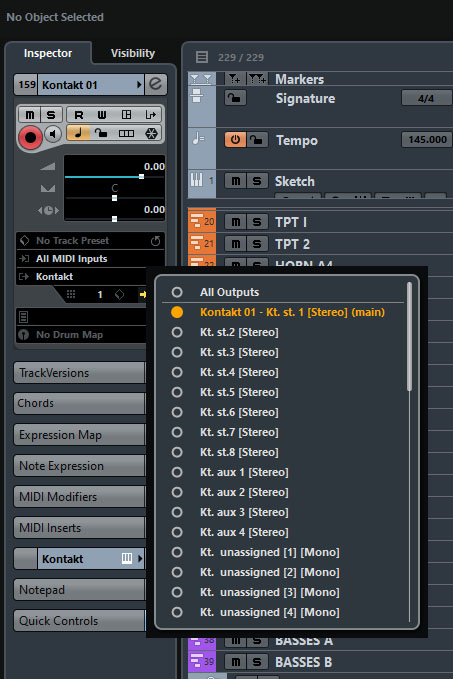The width and height of the screenshot is (453, 679).
Task: Click the MIDI channel value 1
Action: click(x=100, y=294)
